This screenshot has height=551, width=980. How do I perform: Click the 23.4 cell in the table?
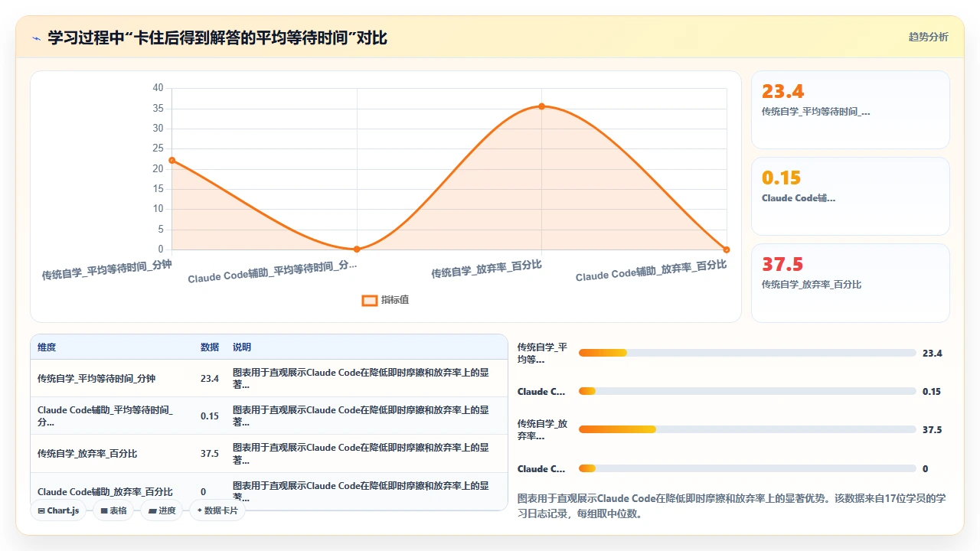coord(210,379)
